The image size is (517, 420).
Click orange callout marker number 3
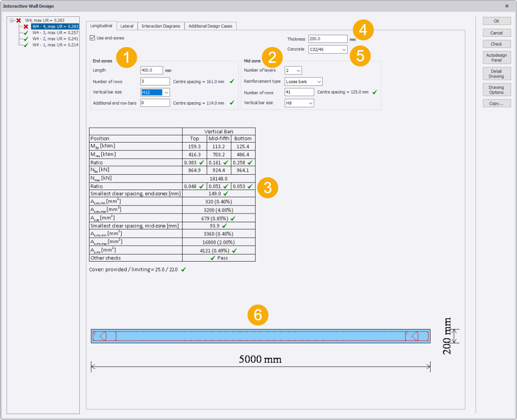268,188
